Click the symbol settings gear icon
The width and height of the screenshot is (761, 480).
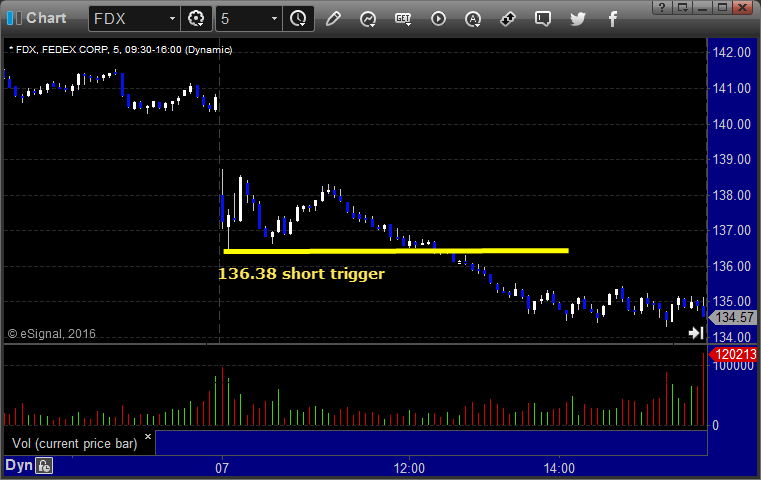(x=196, y=18)
